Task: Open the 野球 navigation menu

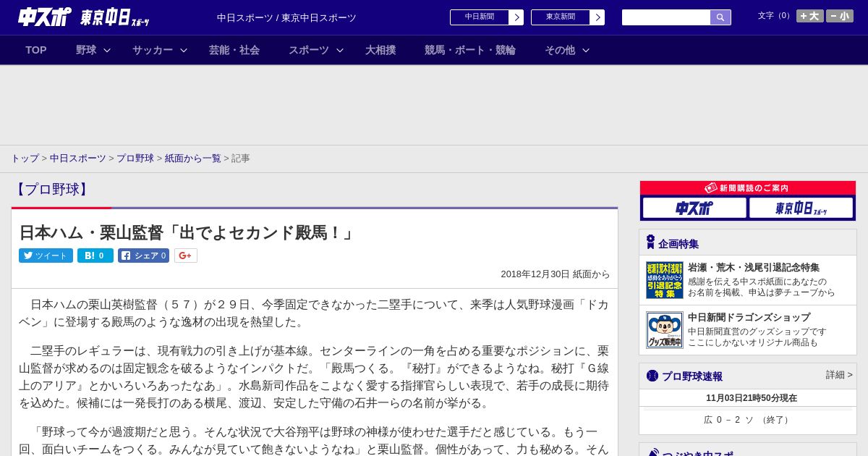Action: pyautogui.click(x=86, y=50)
